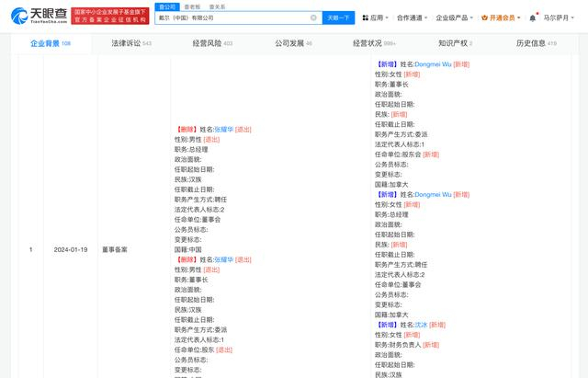Click the 董事备案 change item cell
Screen dimensions: 588x378
[x=115, y=249]
